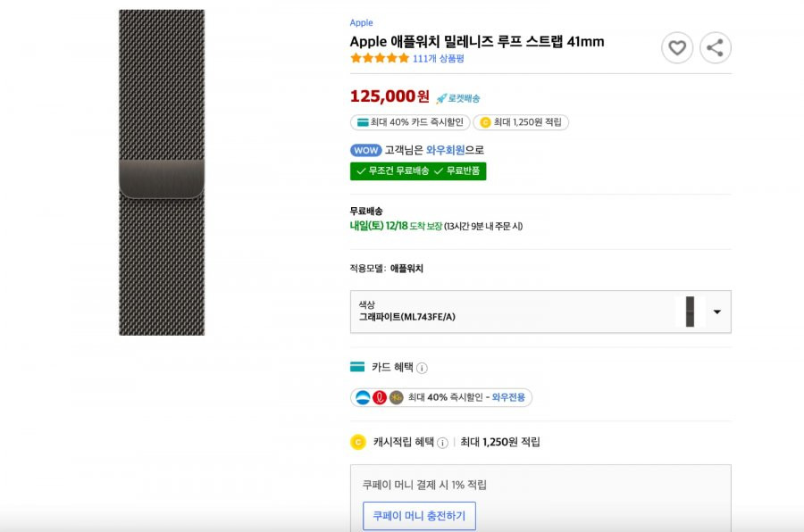
Task: Click the Milanese loop strap product image
Action: click(162, 172)
